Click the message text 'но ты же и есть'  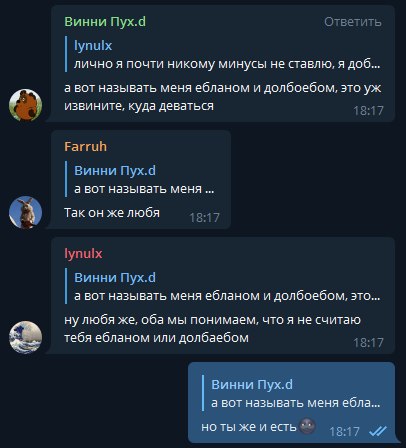coord(249,427)
